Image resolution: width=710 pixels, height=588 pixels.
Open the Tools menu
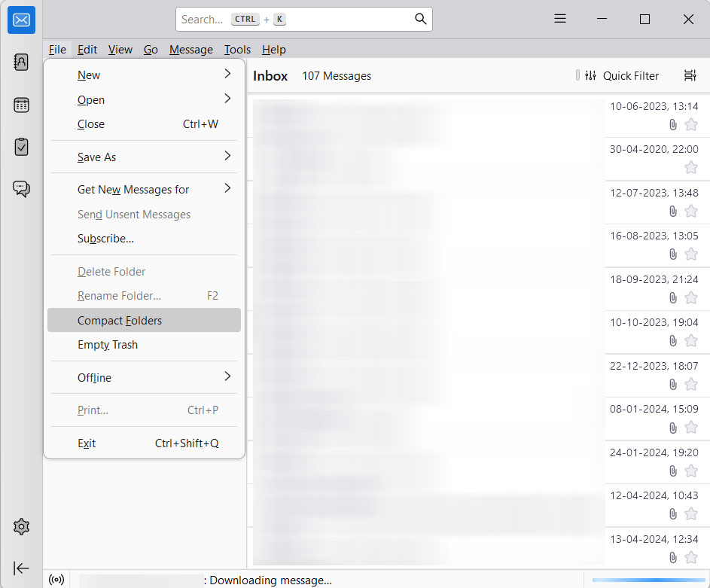pos(237,49)
